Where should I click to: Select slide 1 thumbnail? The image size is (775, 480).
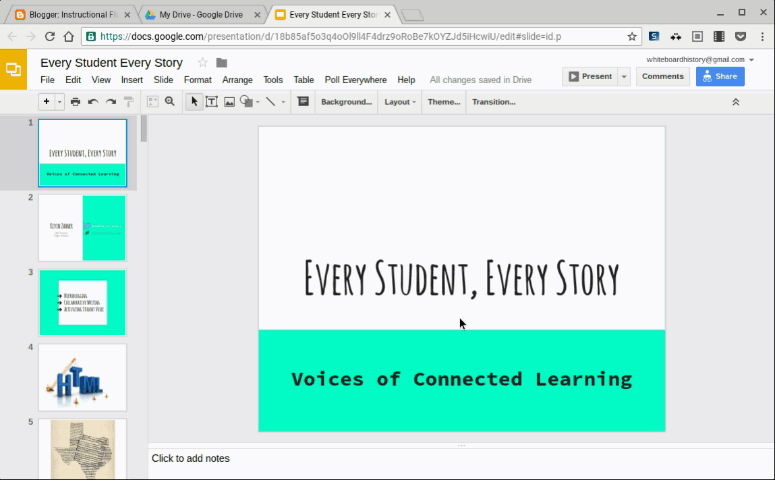point(83,153)
